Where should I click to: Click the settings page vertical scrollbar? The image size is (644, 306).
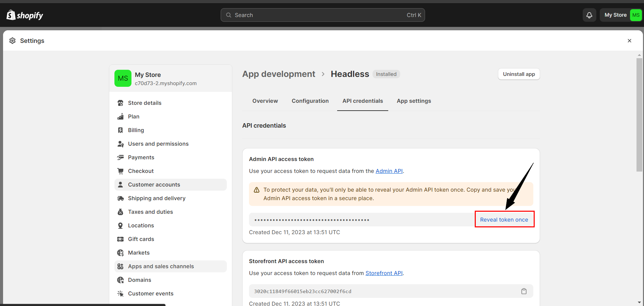[639, 115]
